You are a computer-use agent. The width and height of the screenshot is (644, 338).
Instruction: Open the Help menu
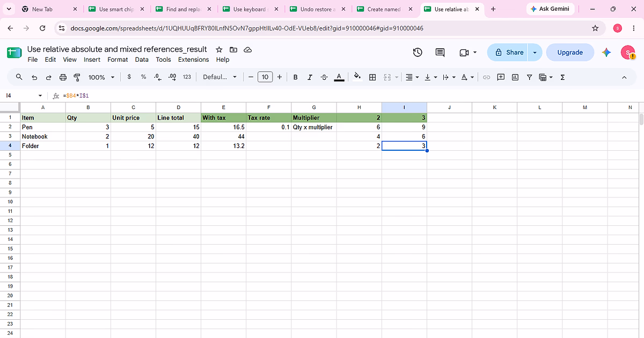[x=223, y=60]
